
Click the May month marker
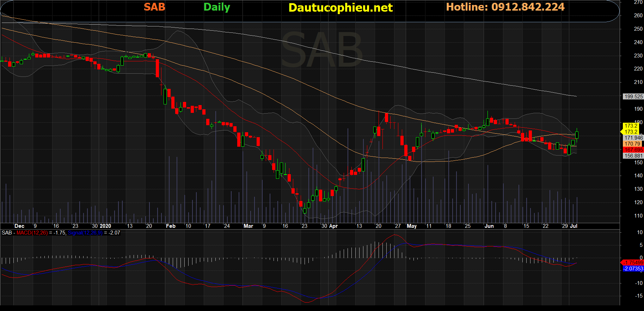pos(411,226)
